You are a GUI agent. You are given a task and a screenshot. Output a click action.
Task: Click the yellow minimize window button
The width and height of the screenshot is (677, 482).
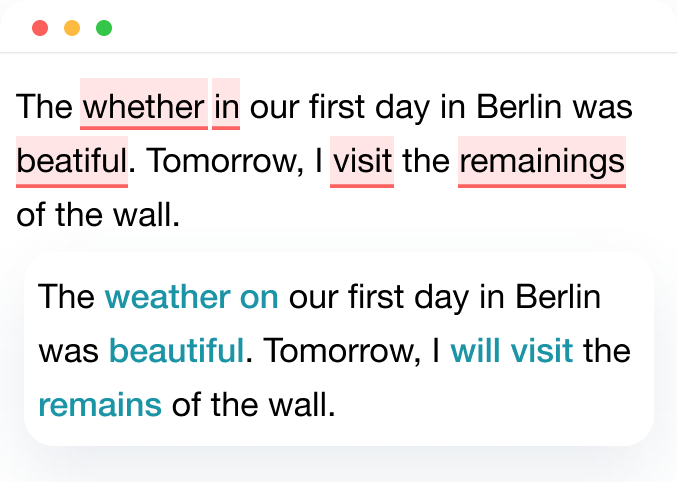tap(72, 28)
